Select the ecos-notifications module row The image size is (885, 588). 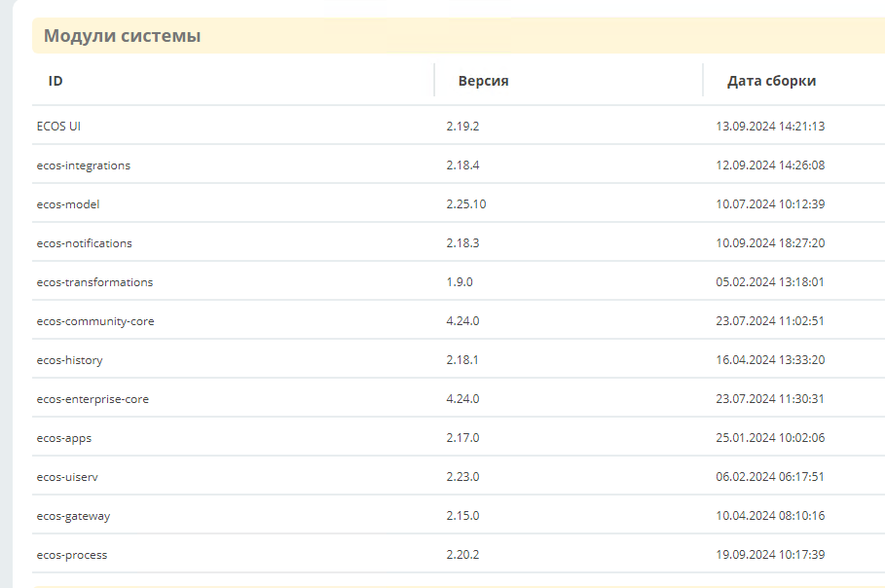tap(459, 242)
